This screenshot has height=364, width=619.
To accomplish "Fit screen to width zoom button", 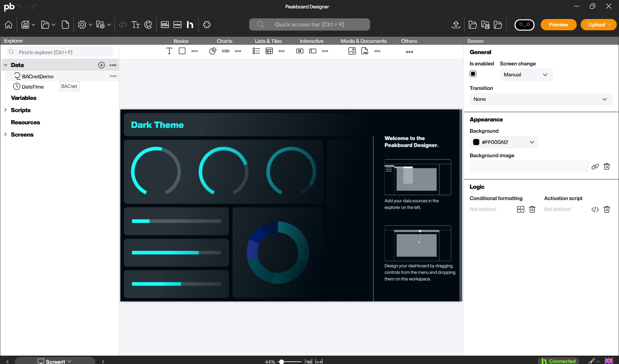I will 319,361.
